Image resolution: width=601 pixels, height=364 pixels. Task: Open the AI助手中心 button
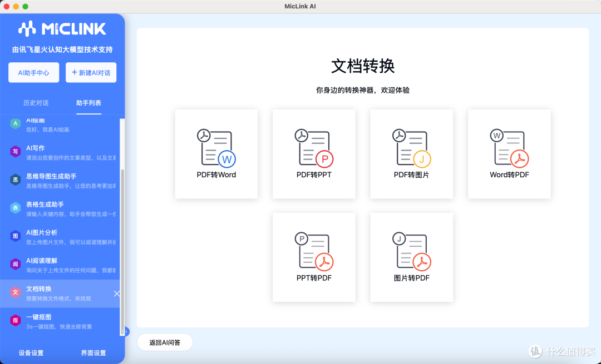pyautogui.click(x=34, y=72)
